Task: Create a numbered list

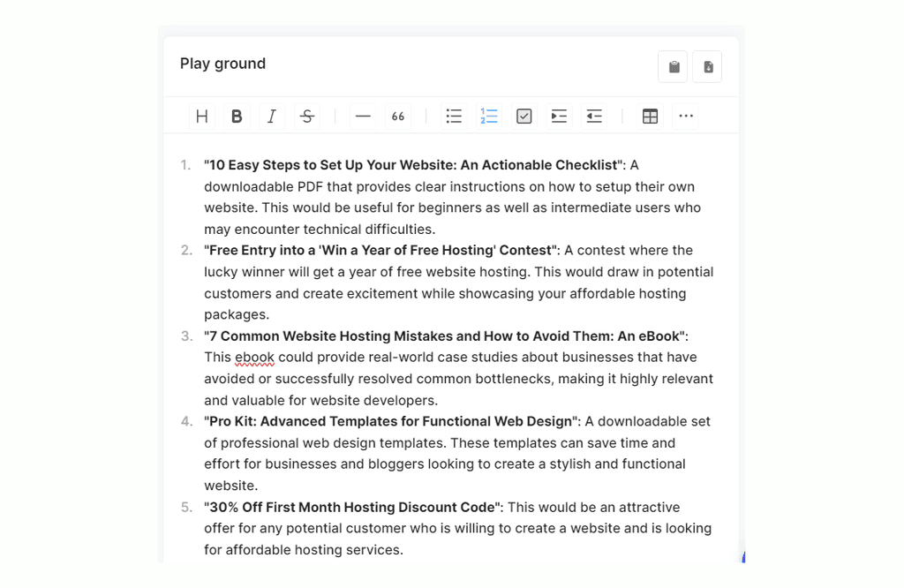Action: [489, 116]
